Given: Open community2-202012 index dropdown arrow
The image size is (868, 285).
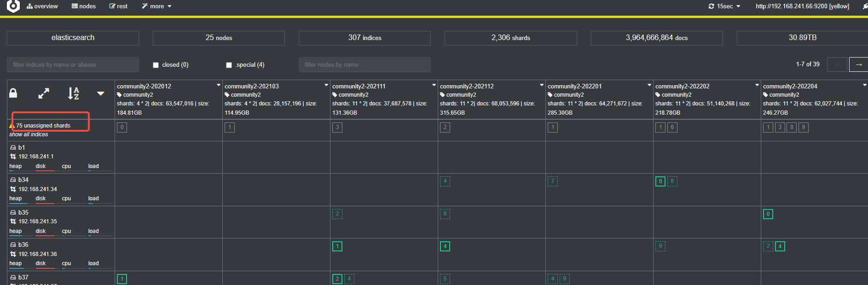Looking at the screenshot, I should (219, 85).
